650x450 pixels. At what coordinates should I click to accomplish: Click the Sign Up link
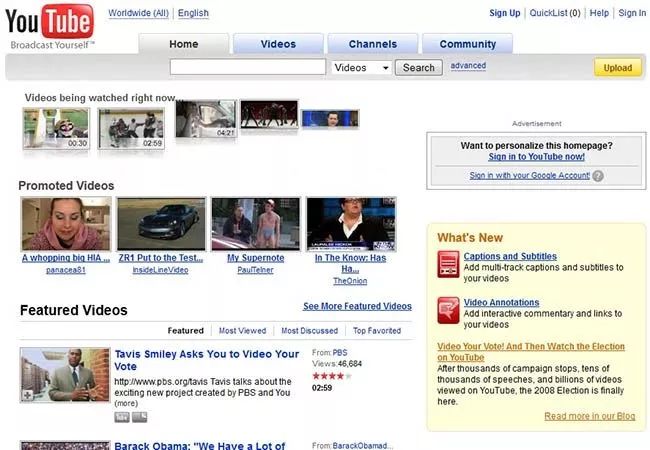[x=504, y=13]
